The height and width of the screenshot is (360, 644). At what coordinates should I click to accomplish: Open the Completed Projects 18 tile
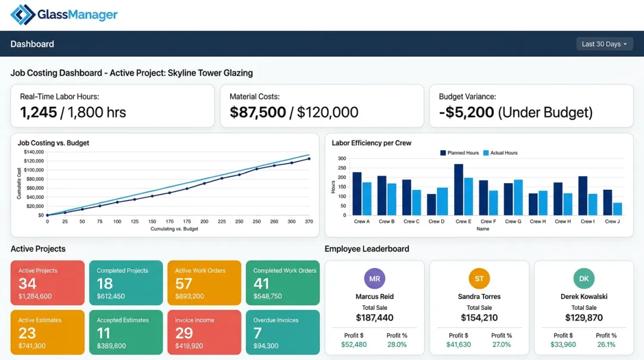coord(126,282)
